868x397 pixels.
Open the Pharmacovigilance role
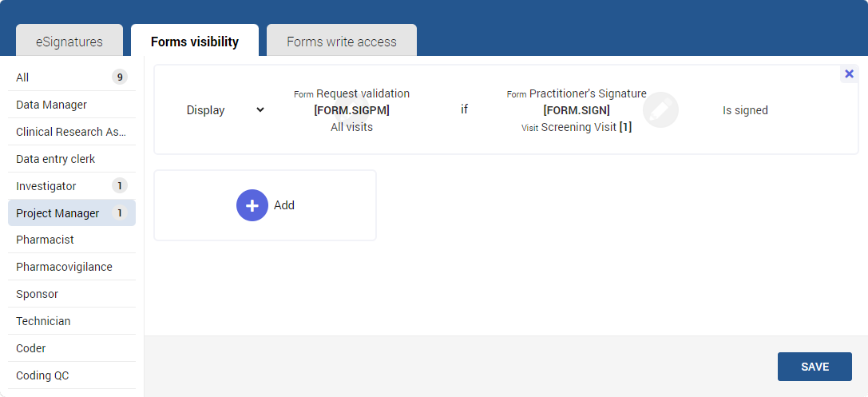coord(71,267)
